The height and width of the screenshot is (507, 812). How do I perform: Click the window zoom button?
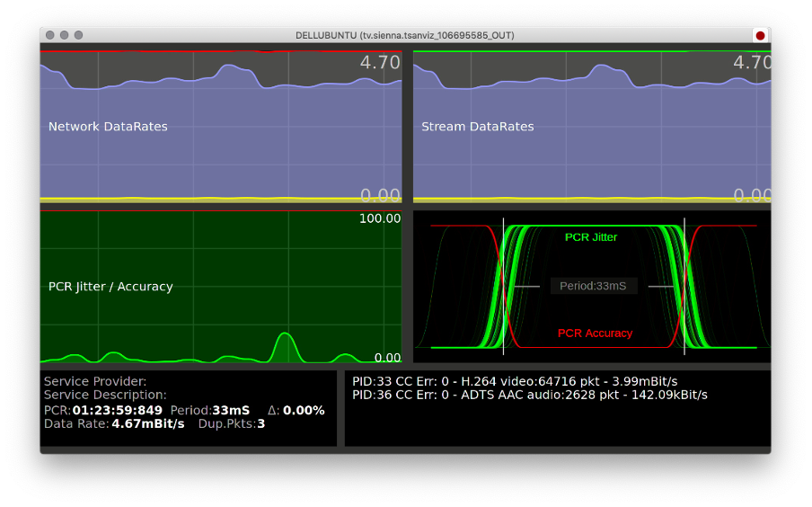tap(78, 35)
